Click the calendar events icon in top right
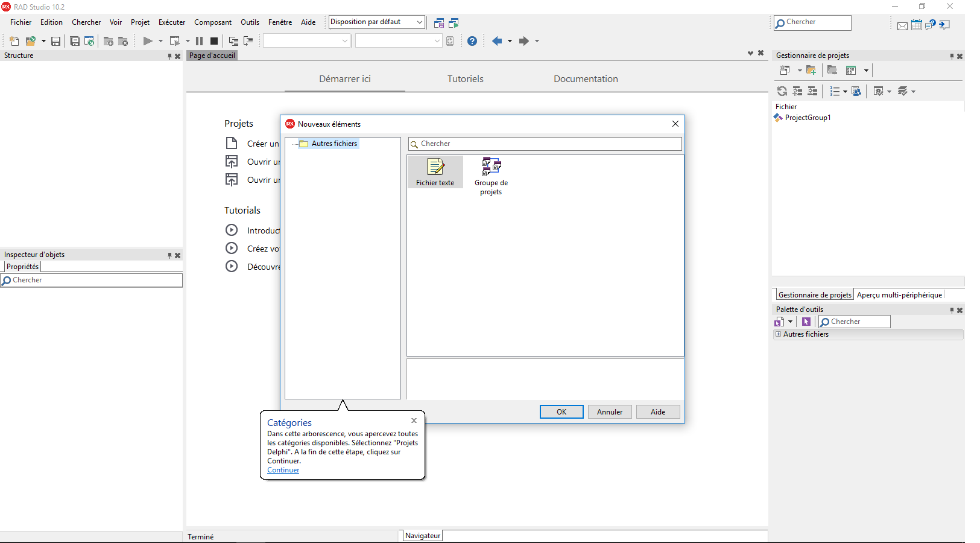980x543 pixels. pyautogui.click(x=917, y=25)
